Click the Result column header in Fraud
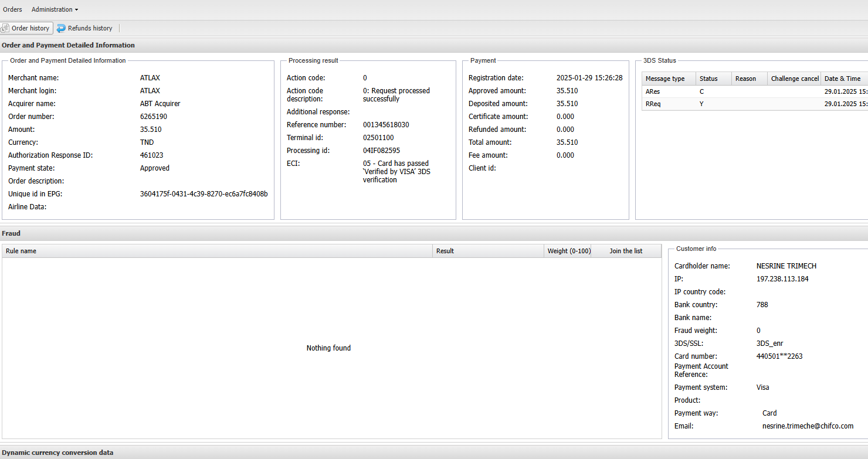The height and width of the screenshot is (459, 868). click(445, 251)
